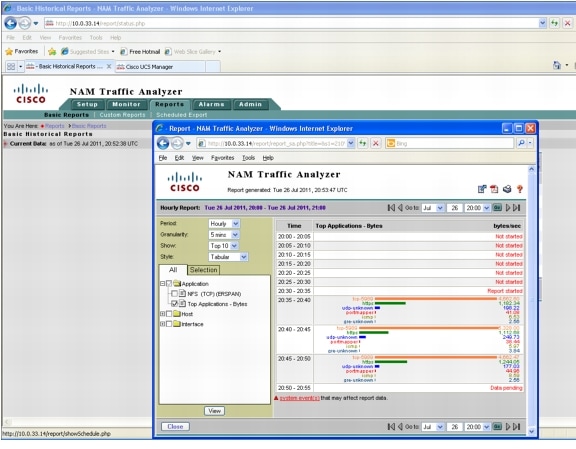Image resolution: width=576 pixels, height=449 pixels.
Task: Stop loading in the main browser window
Action: (x=567, y=23)
